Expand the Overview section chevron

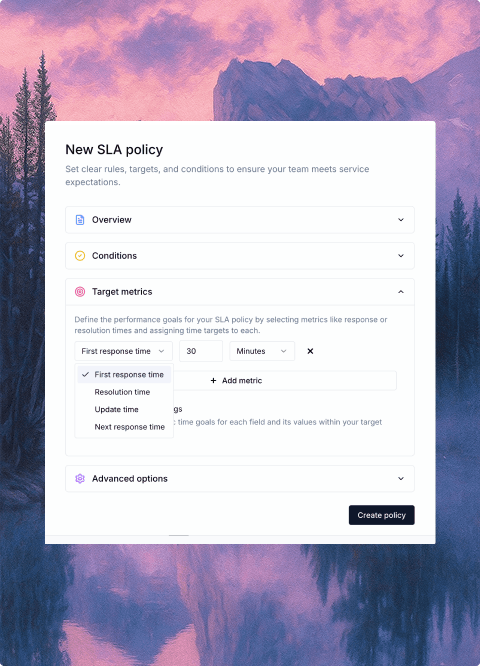[401, 220]
